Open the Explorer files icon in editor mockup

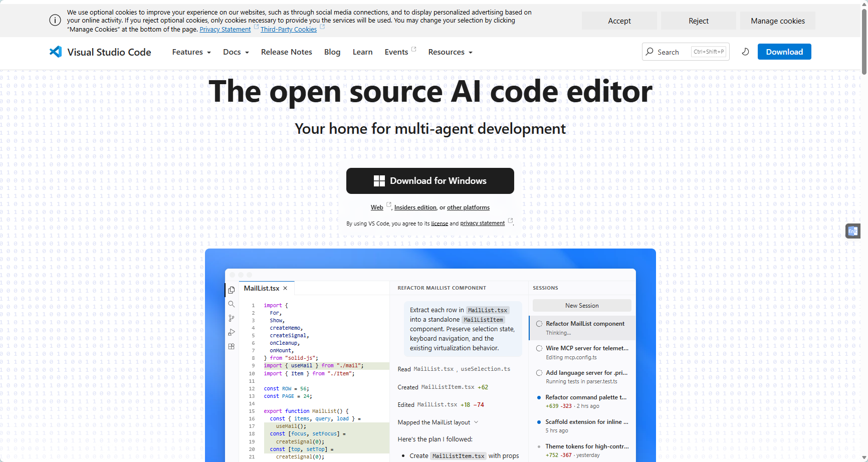click(231, 290)
